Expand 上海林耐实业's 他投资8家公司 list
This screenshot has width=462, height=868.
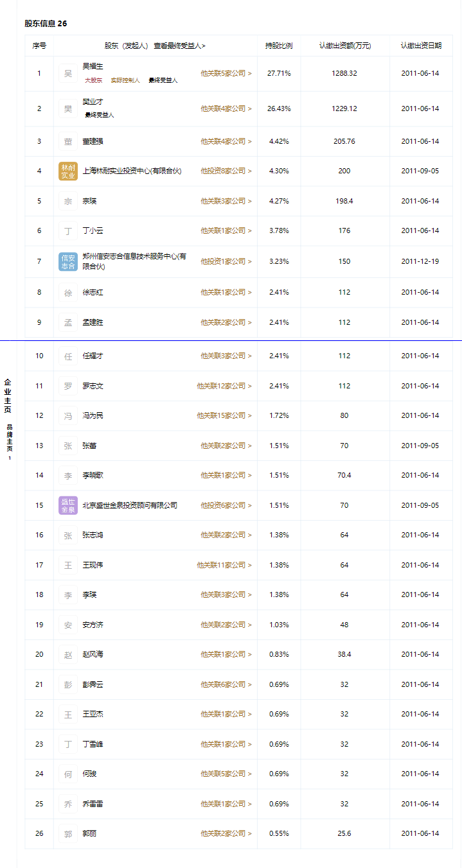[224, 171]
